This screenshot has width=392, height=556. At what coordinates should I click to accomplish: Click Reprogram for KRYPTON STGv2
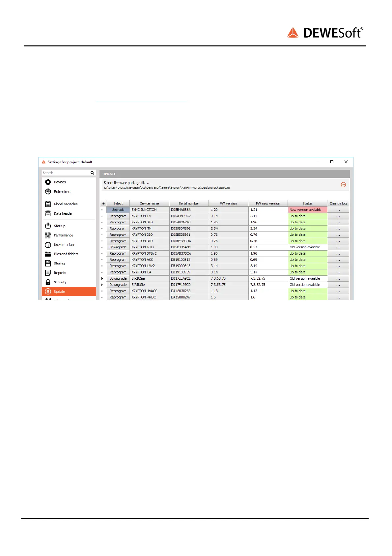point(118,254)
